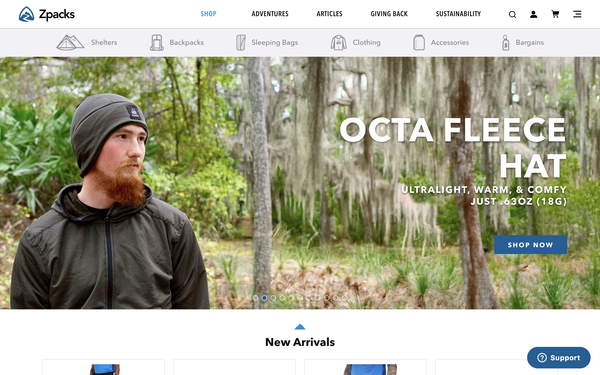600x375 pixels.
Task: Open the search magnifier icon
Action: pos(512,15)
